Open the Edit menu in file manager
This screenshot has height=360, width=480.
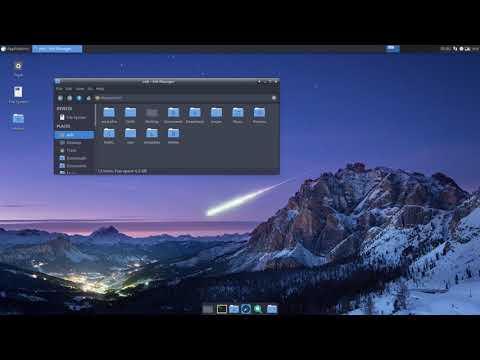69,89
